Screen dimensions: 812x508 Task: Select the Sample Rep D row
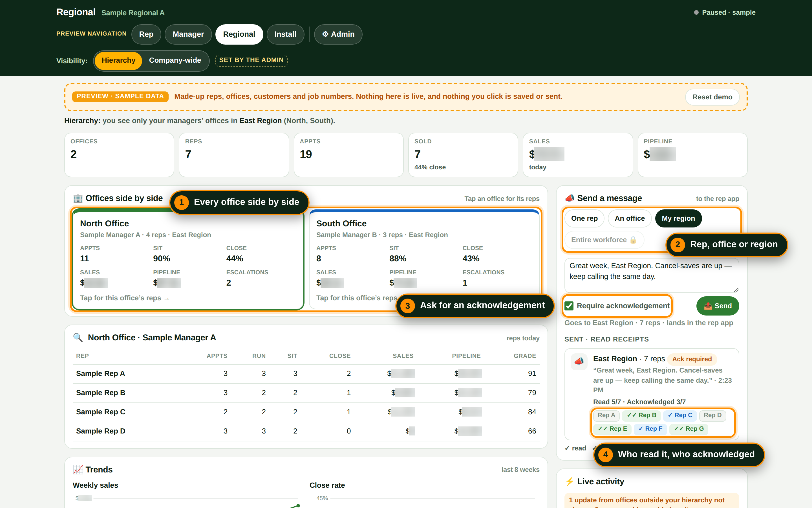pyautogui.click(x=306, y=431)
